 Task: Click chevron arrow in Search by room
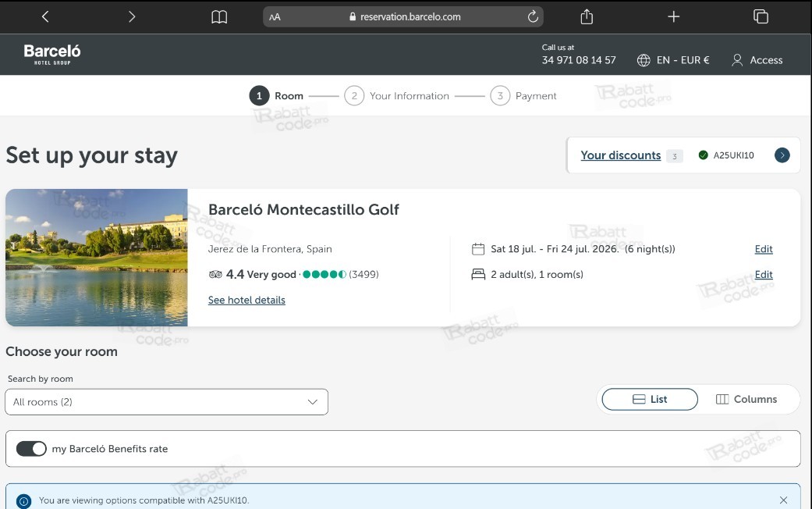point(312,402)
